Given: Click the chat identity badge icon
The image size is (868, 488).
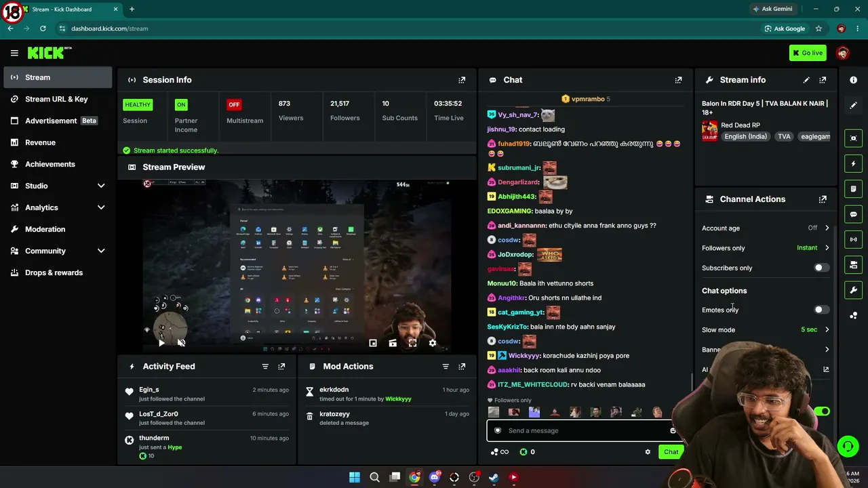Looking at the screenshot, I should [x=497, y=430].
